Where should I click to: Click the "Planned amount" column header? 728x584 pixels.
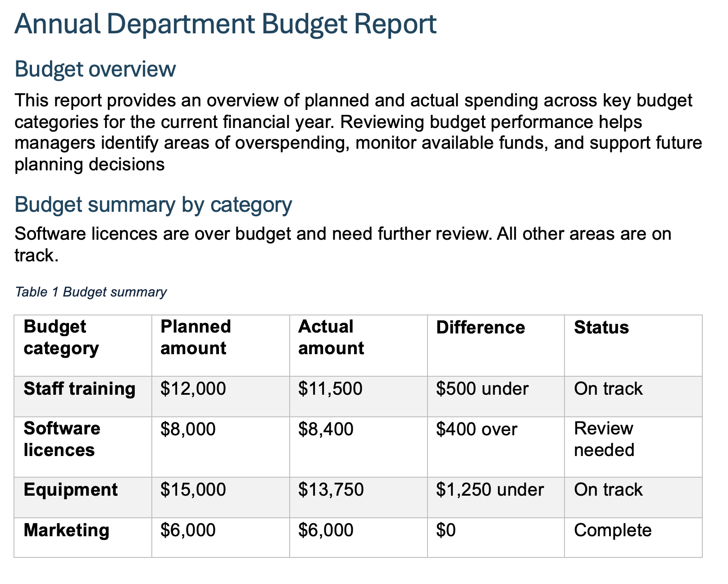[221, 346]
